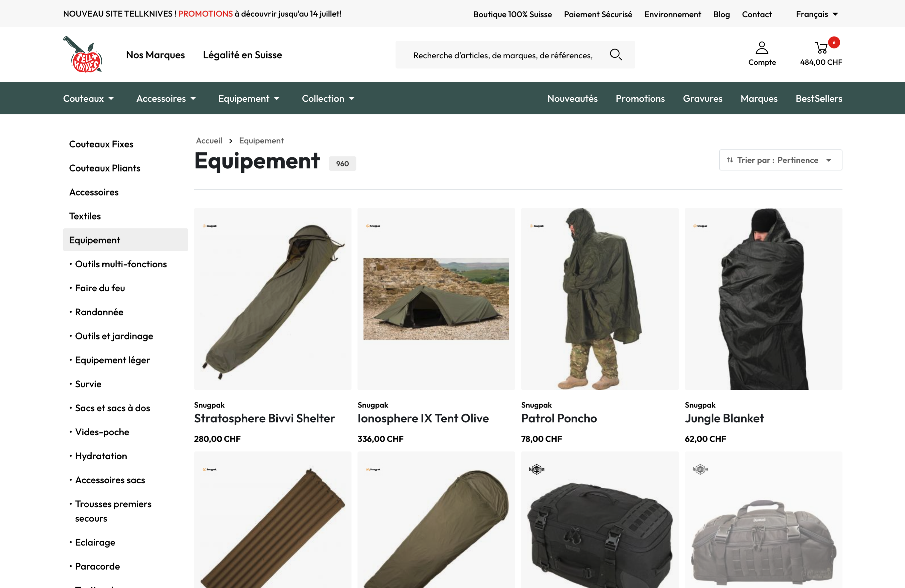
Task: Expand the Français language dropdown
Action: 816,14
